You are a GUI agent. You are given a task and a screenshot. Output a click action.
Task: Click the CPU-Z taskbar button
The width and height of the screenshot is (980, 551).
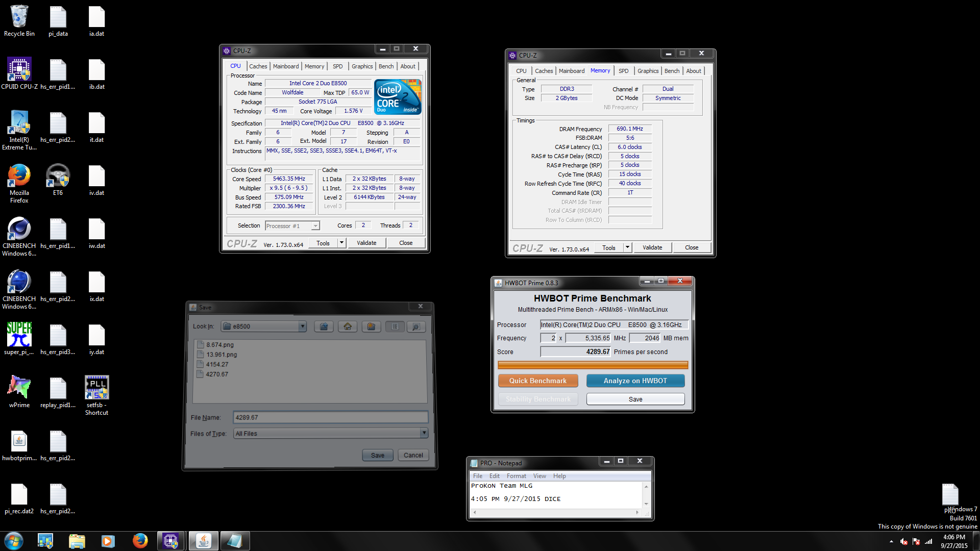point(171,541)
